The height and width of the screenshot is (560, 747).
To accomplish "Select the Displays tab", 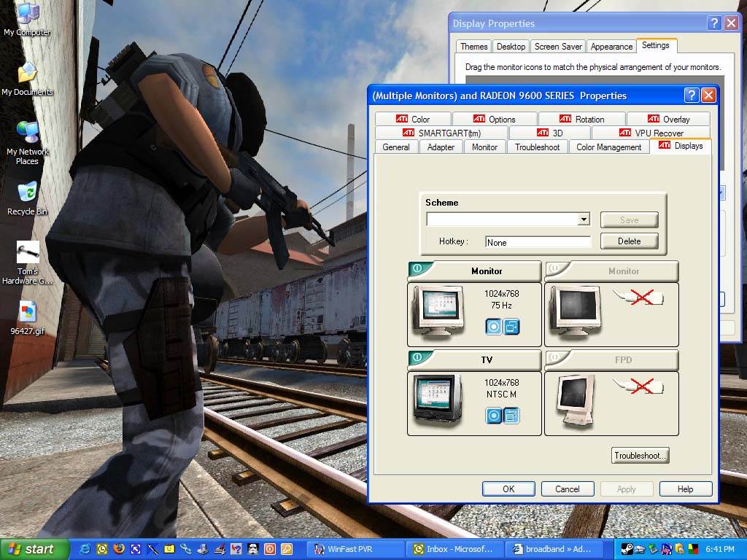I will (681, 146).
